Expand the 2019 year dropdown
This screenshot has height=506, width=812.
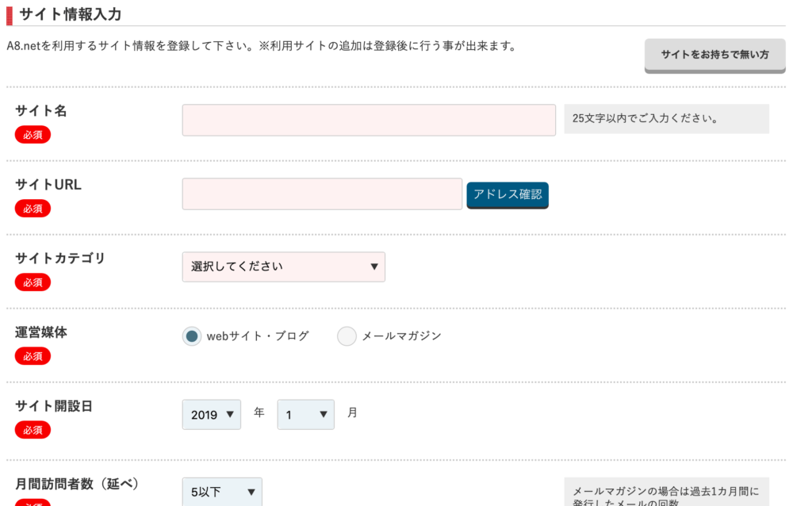tap(211, 414)
